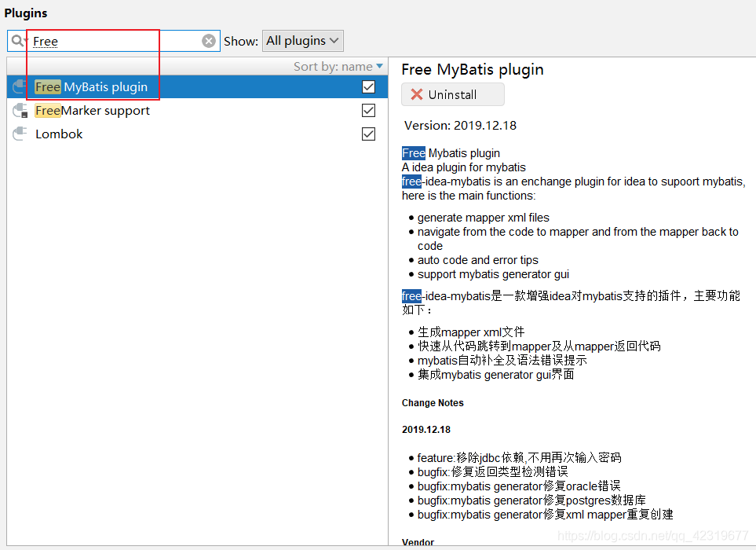This screenshot has height=550, width=756.
Task: Click 'A idea plugin for mybatis' text
Action: tap(464, 167)
